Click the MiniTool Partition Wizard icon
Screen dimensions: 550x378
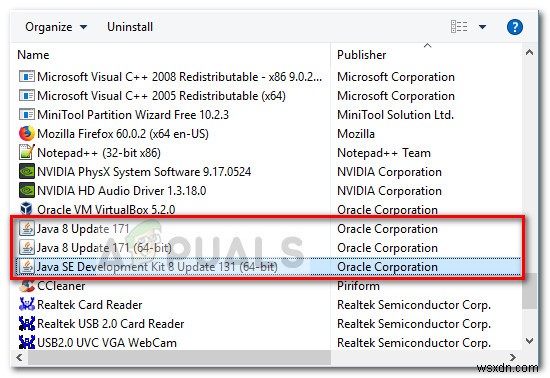(27, 114)
